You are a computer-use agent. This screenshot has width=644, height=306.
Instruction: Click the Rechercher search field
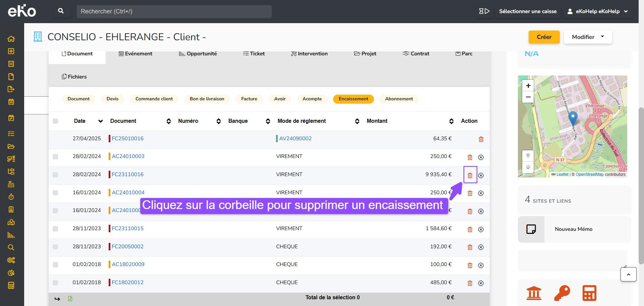click(174, 11)
